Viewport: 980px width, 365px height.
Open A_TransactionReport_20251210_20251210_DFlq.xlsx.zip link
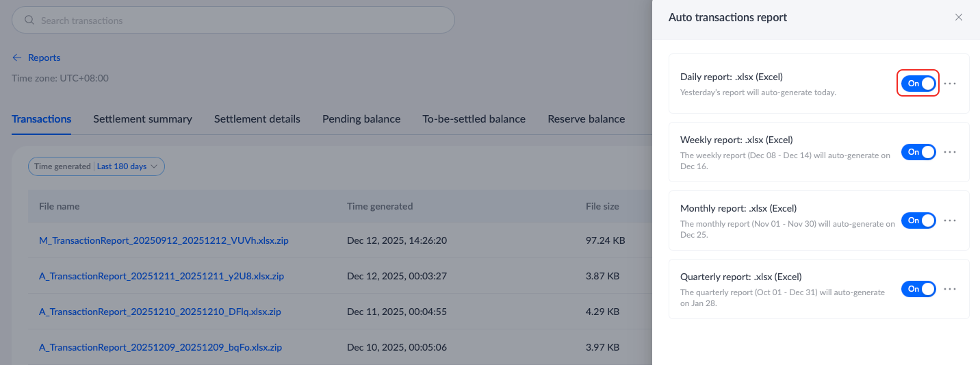(x=160, y=312)
